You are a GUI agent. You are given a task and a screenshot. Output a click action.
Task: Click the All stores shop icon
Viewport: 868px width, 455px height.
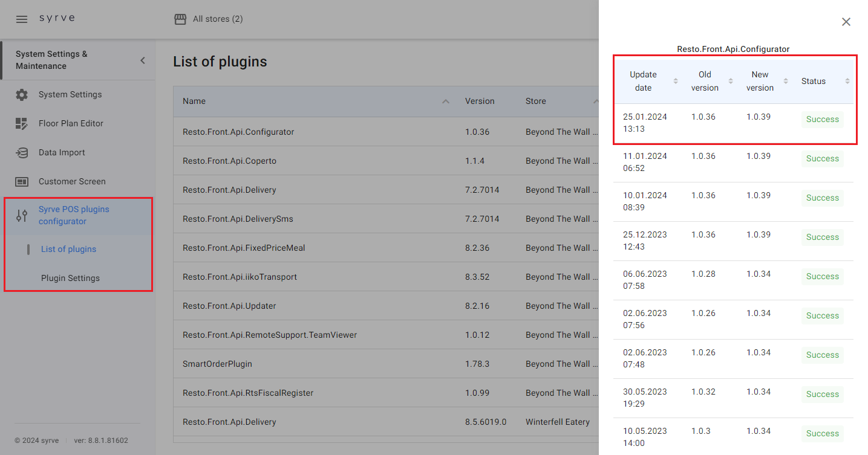pyautogui.click(x=180, y=19)
